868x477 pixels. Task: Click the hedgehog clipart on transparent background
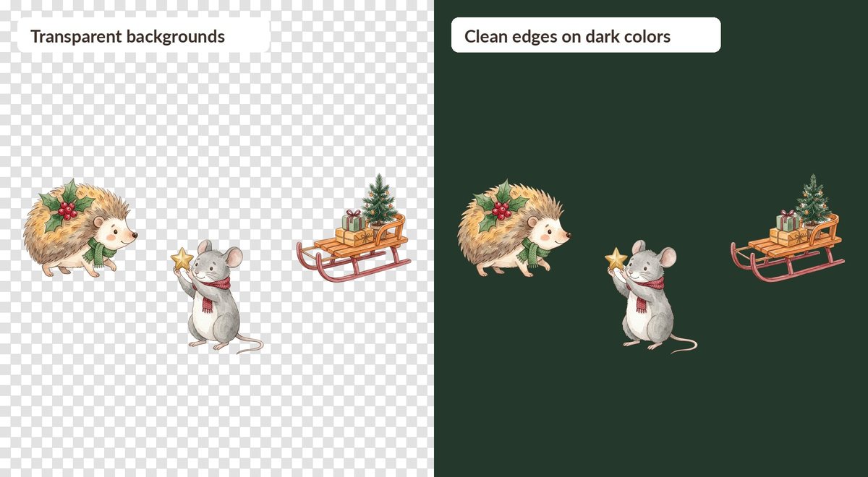click(80, 228)
